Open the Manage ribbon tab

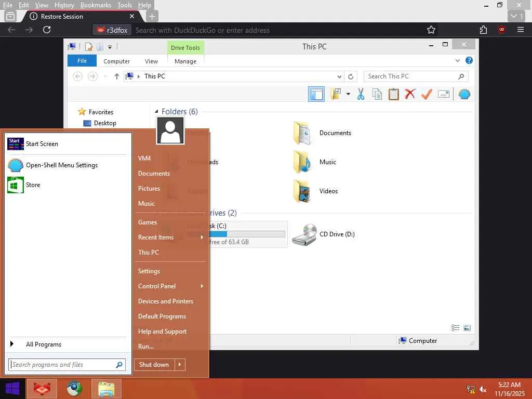pyautogui.click(x=185, y=61)
